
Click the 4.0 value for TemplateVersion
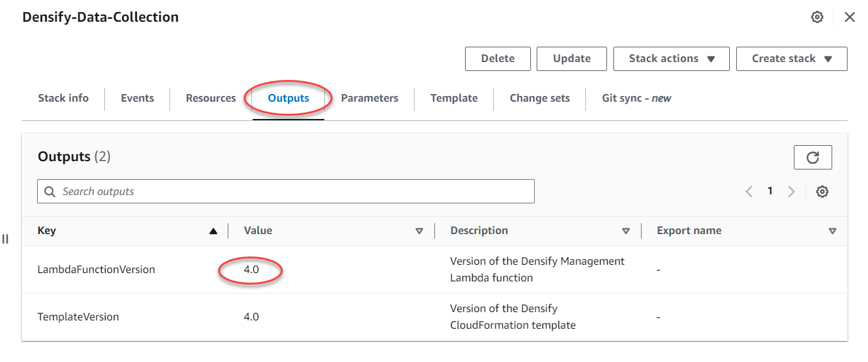tap(251, 317)
